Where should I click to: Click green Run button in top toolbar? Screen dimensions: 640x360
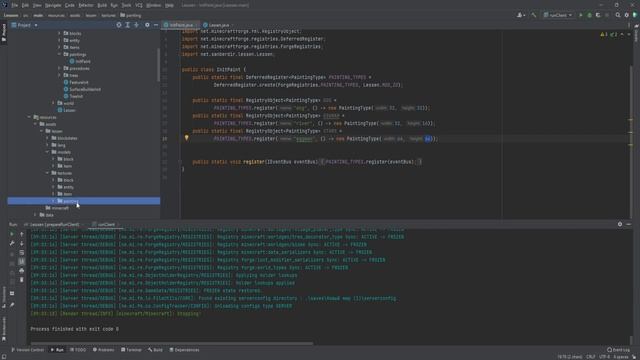click(x=581, y=15)
